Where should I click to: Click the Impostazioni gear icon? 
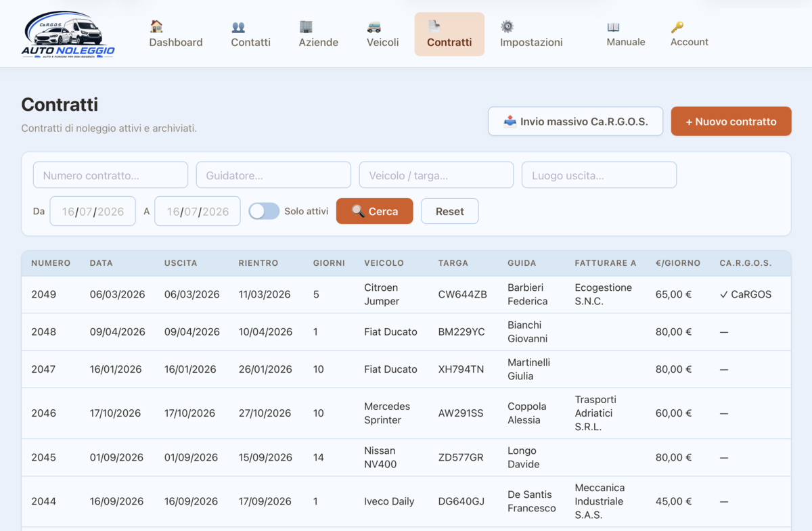(507, 26)
